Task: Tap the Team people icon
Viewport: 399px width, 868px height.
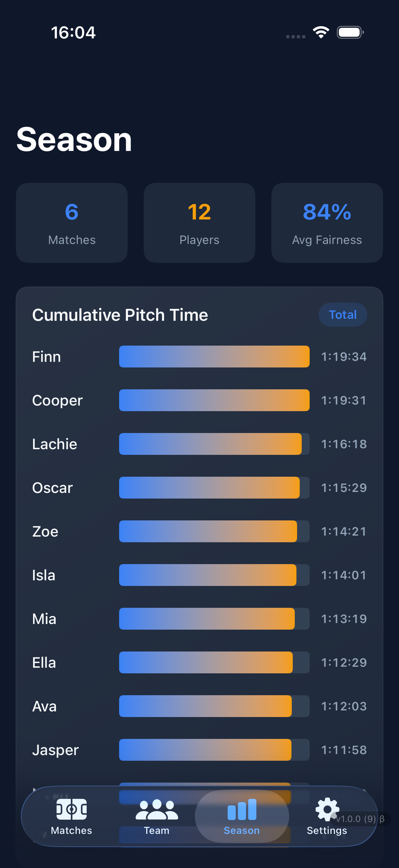Action: pyautogui.click(x=156, y=809)
